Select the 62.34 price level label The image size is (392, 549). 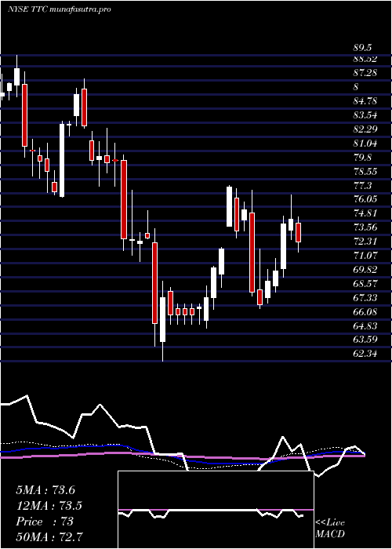[x=365, y=354]
